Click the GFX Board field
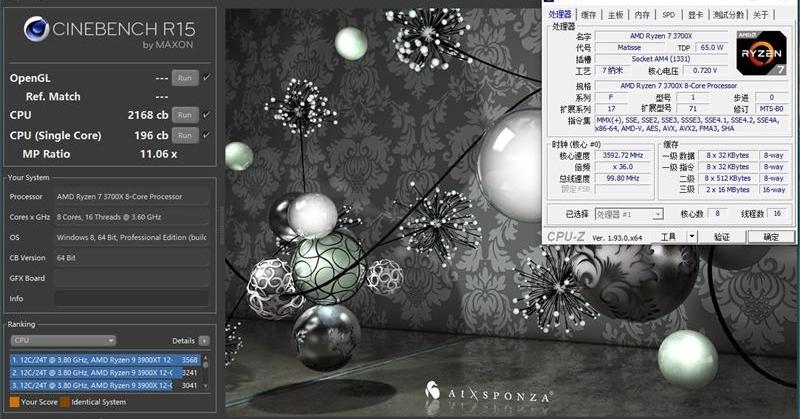 coord(132,278)
